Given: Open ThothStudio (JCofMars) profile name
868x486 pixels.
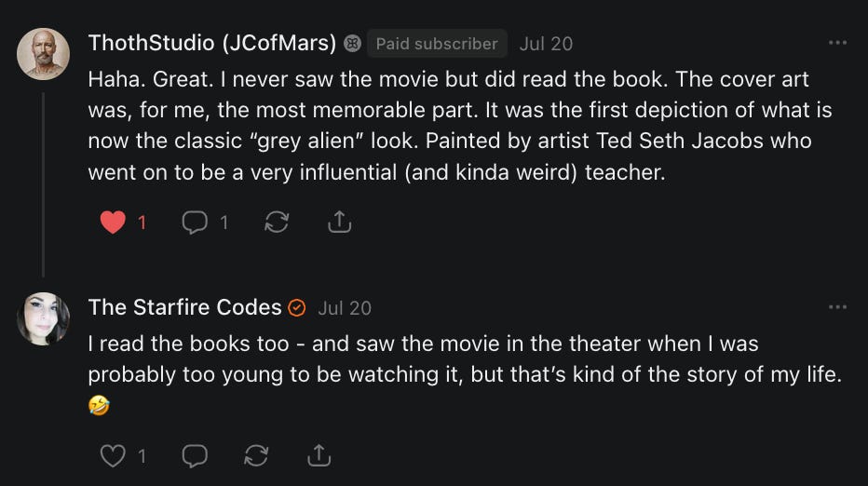Looking at the screenshot, I should tap(211, 43).
